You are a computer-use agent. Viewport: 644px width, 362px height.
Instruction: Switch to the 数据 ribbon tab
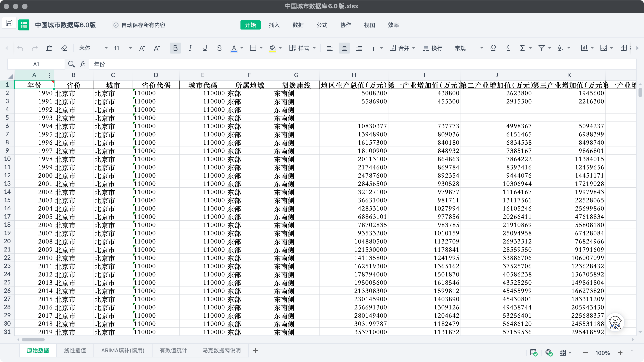[298, 25]
